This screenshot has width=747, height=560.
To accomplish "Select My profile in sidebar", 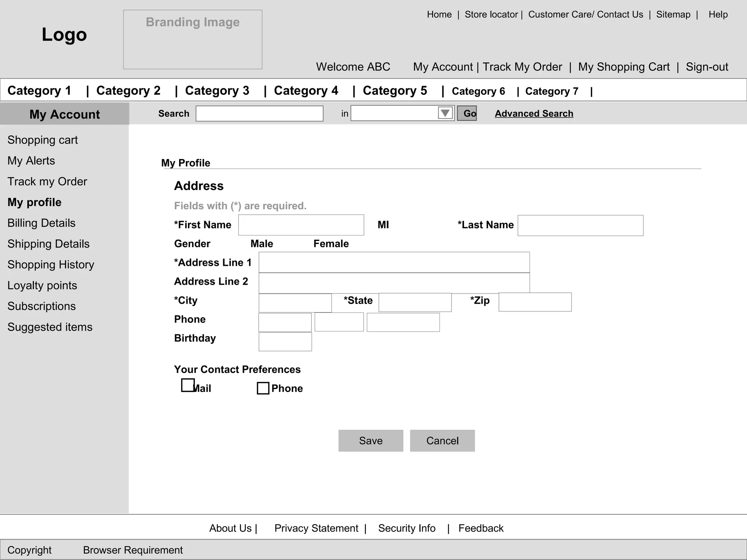I will point(34,202).
